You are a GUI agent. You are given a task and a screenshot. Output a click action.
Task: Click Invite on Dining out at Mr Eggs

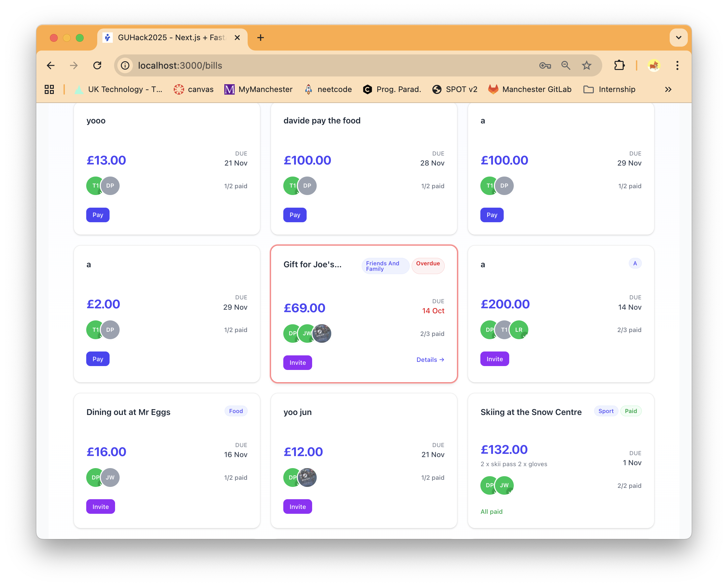point(100,507)
